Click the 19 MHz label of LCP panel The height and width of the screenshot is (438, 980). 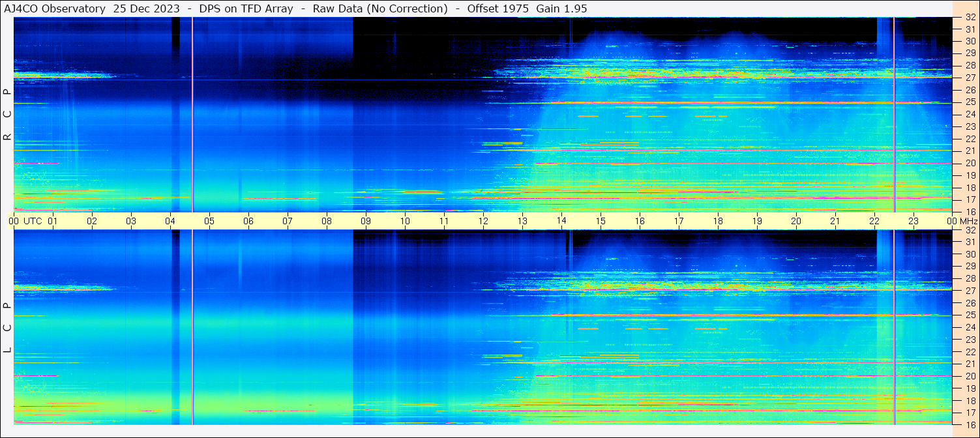click(970, 388)
